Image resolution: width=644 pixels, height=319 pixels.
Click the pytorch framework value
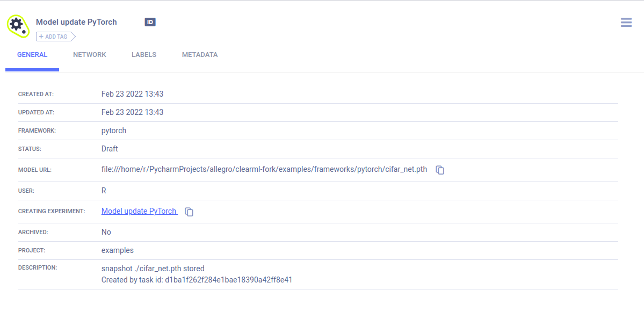[114, 130]
